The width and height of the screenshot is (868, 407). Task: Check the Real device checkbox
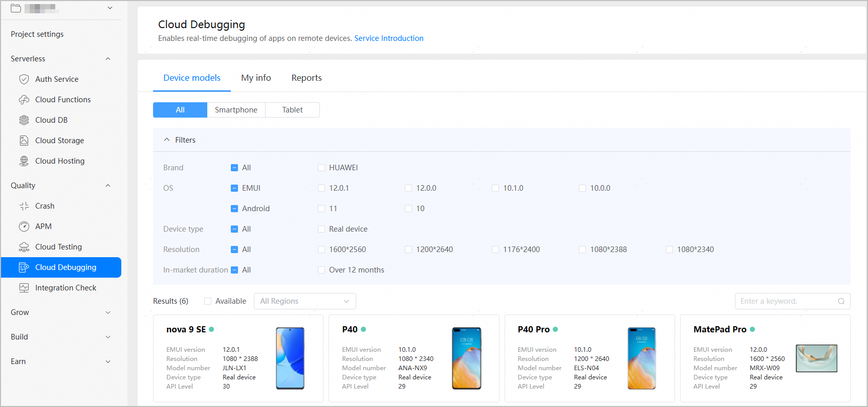[321, 229]
